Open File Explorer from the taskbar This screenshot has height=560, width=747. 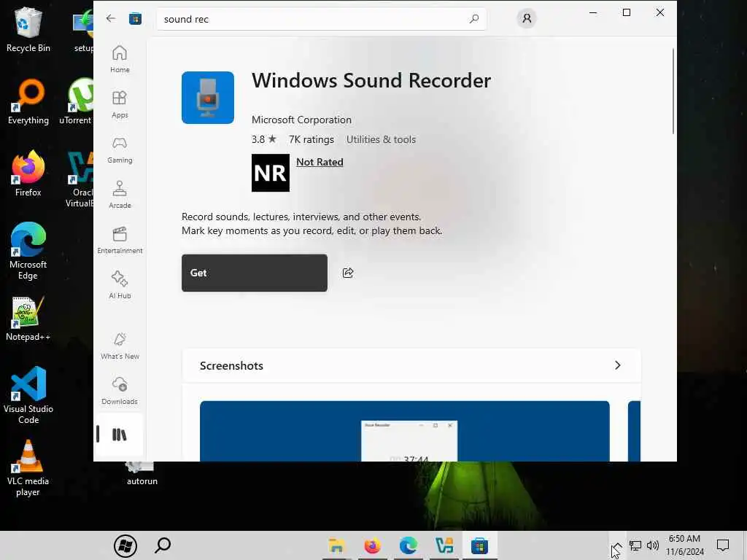[x=336, y=545]
